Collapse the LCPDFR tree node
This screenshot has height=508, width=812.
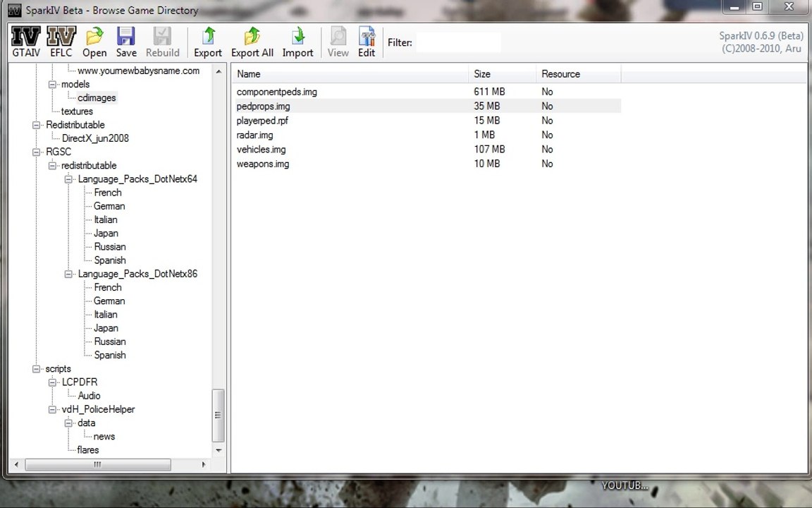(x=51, y=382)
